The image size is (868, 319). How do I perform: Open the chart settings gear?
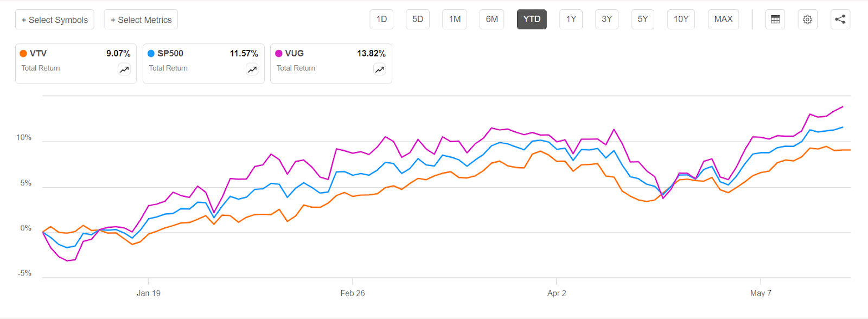coord(808,19)
